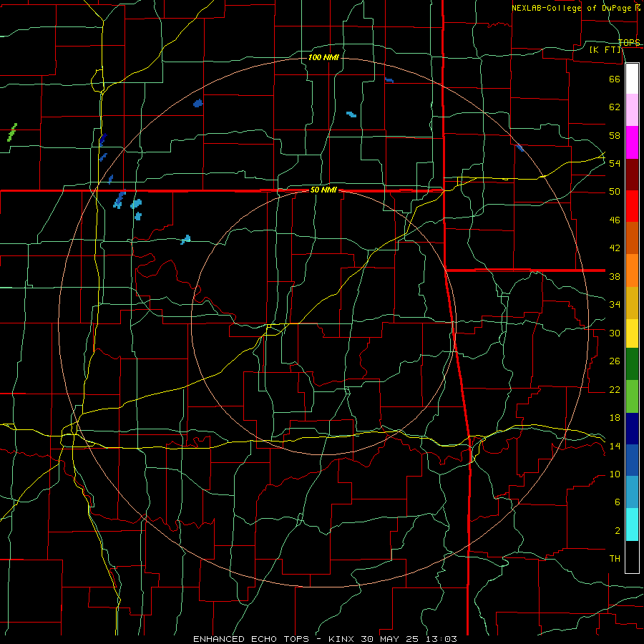This screenshot has width=644, height=644.
Task: Select the bright red legend color block
Action: point(632,206)
